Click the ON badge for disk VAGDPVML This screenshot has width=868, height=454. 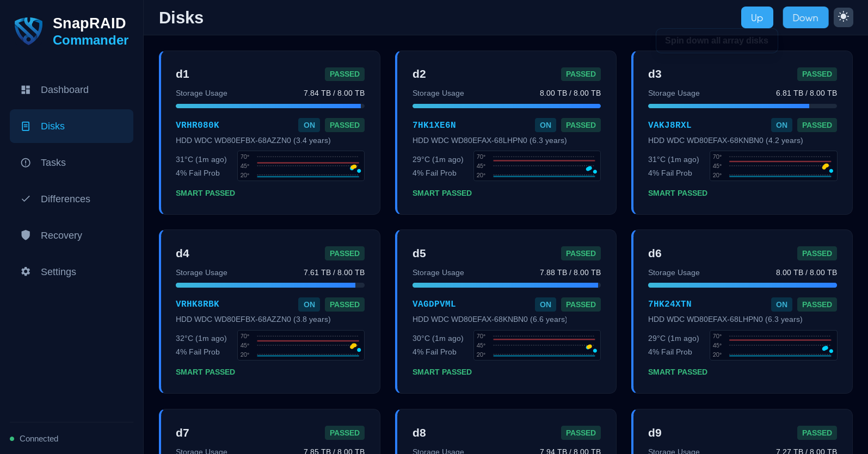tap(545, 304)
